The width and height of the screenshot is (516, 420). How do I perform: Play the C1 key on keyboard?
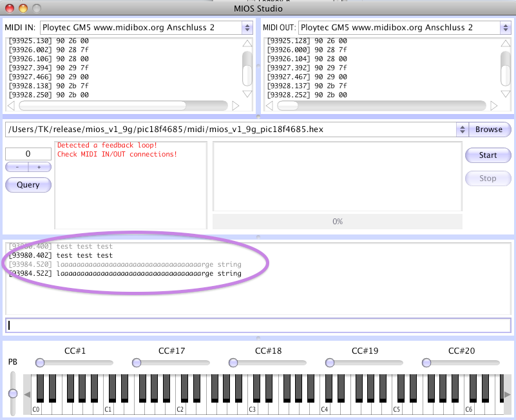[x=108, y=409]
